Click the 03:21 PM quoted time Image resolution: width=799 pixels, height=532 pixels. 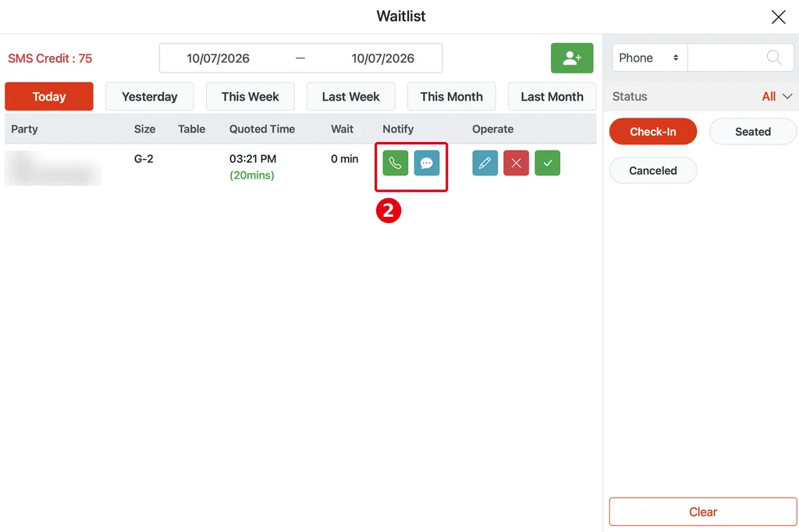tap(253, 159)
